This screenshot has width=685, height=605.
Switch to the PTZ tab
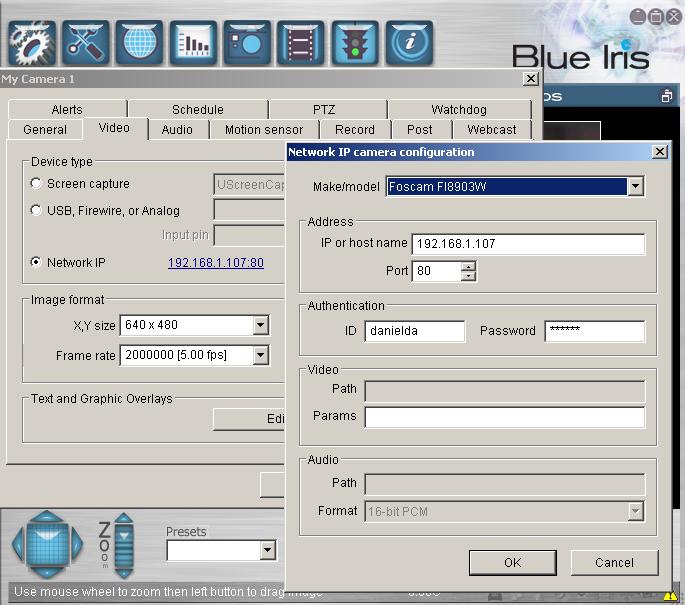[x=324, y=109]
